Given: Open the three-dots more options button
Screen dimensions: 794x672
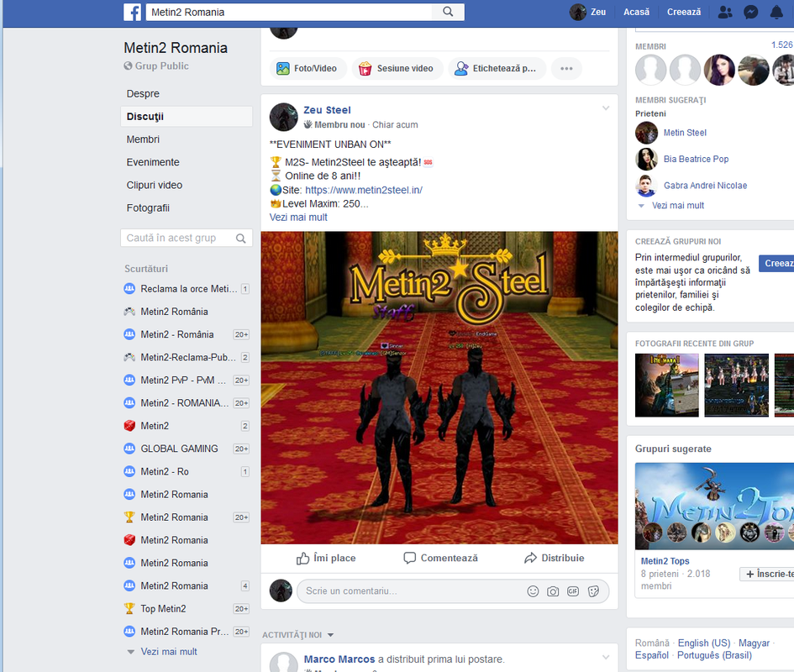Looking at the screenshot, I should click(x=566, y=68).
